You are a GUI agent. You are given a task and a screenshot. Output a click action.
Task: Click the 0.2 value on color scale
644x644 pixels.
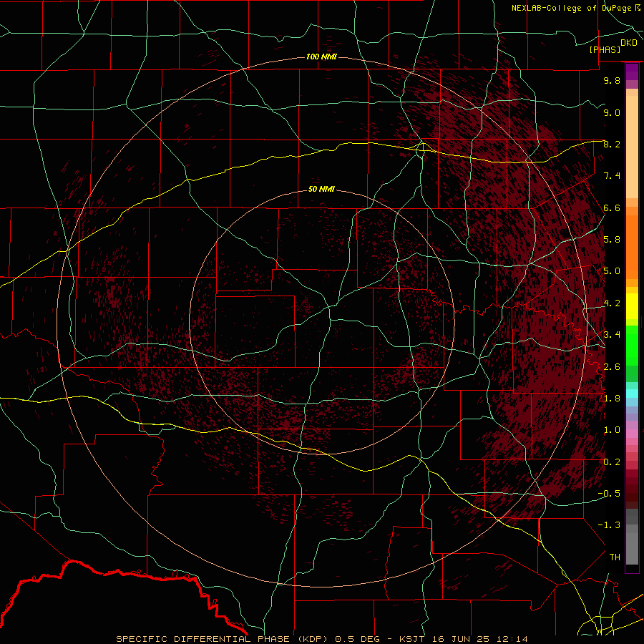point(612,462)
